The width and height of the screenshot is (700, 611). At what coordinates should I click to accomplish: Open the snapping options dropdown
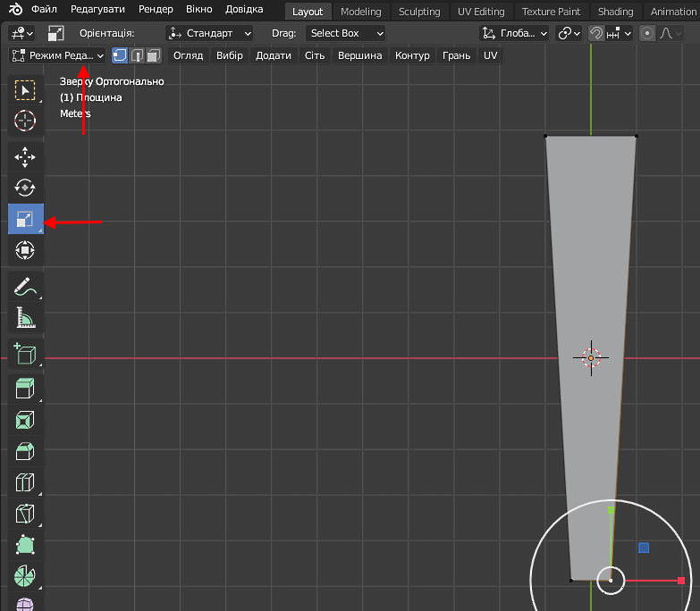click(620, 33)
